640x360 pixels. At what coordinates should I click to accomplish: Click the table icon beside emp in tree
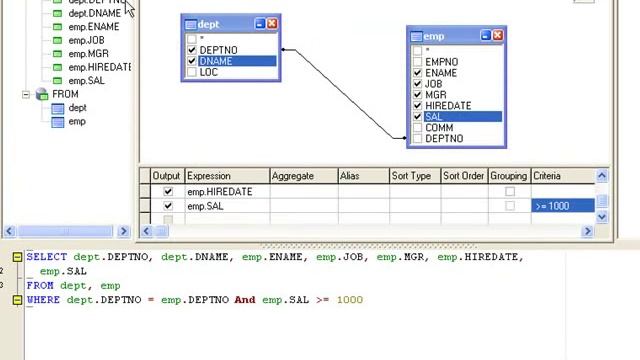click(x=58, y=122)
